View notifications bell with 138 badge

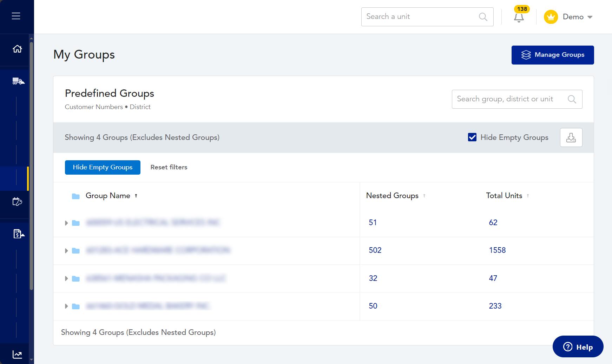519,17
